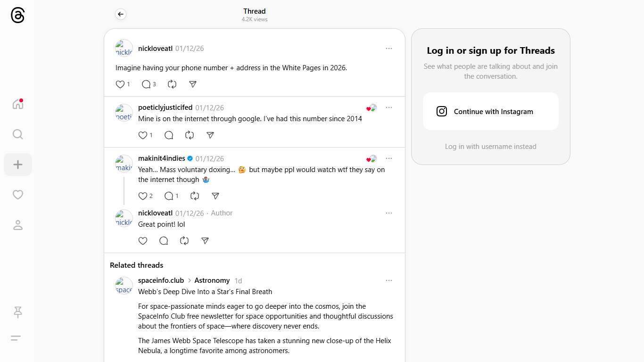Share makinit4indies' reply via send icon

click(x=215, y=196)
